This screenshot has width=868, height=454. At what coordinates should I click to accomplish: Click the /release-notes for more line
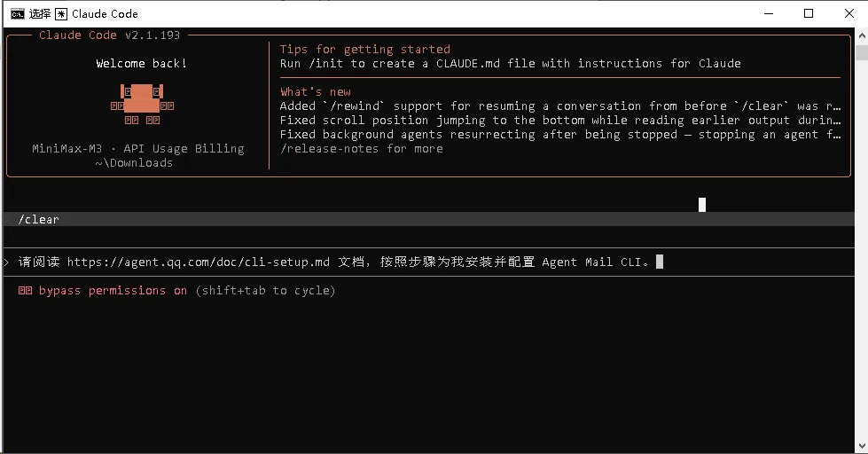(362, 149)
